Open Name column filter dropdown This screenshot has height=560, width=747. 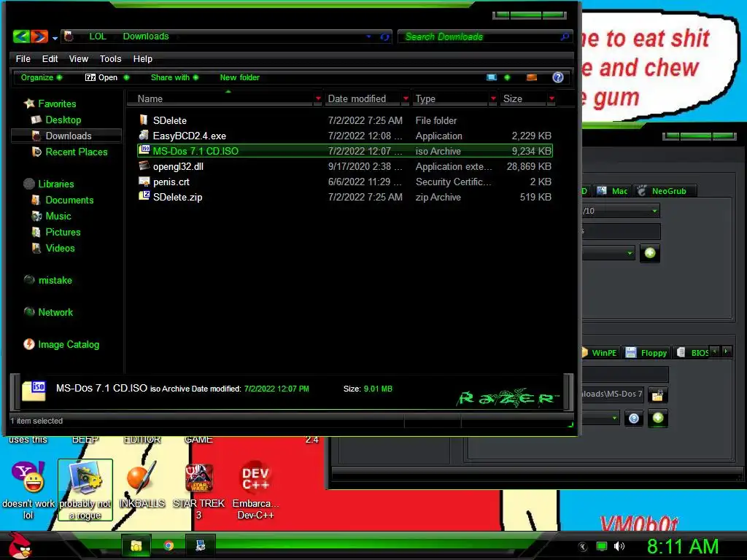318,98
